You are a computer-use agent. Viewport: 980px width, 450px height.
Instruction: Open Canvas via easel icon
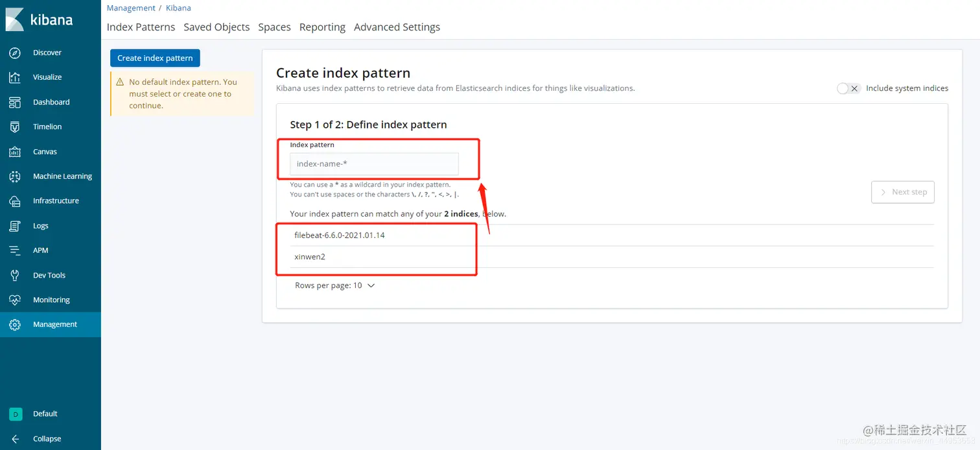(15, 152)
